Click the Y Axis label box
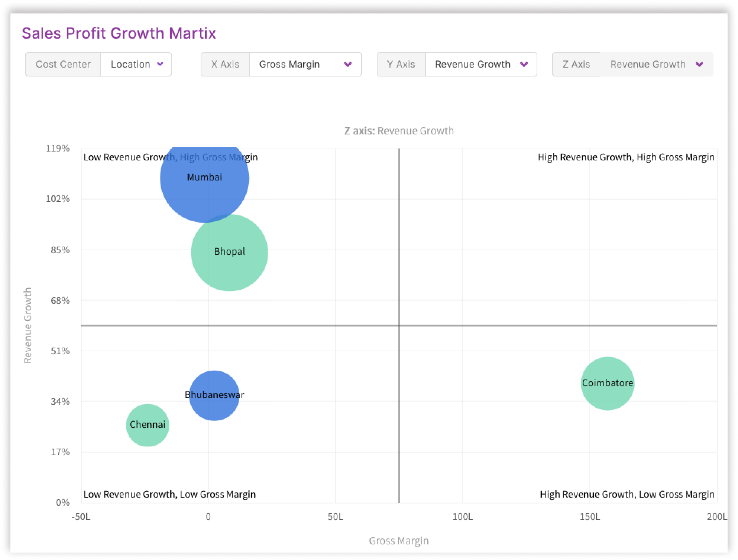 401,64
